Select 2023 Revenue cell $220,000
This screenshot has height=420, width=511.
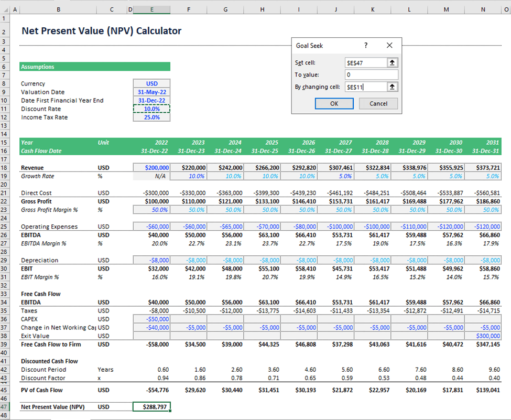coord(188,168)
